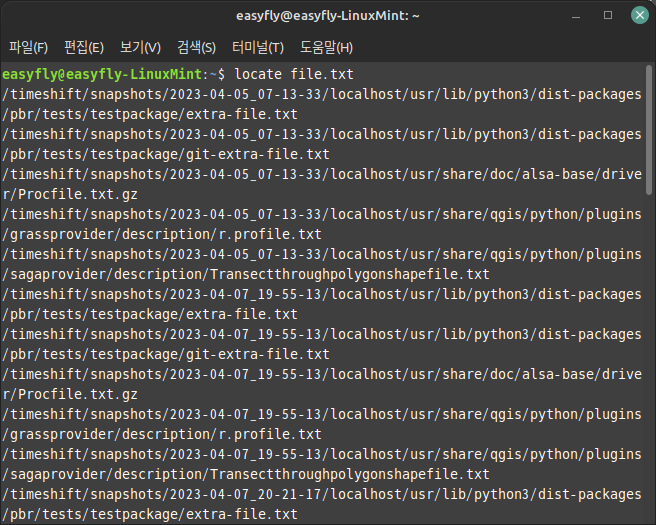Click the 2023-04-07_20-21-17 snapshot path line

[322, 494]
